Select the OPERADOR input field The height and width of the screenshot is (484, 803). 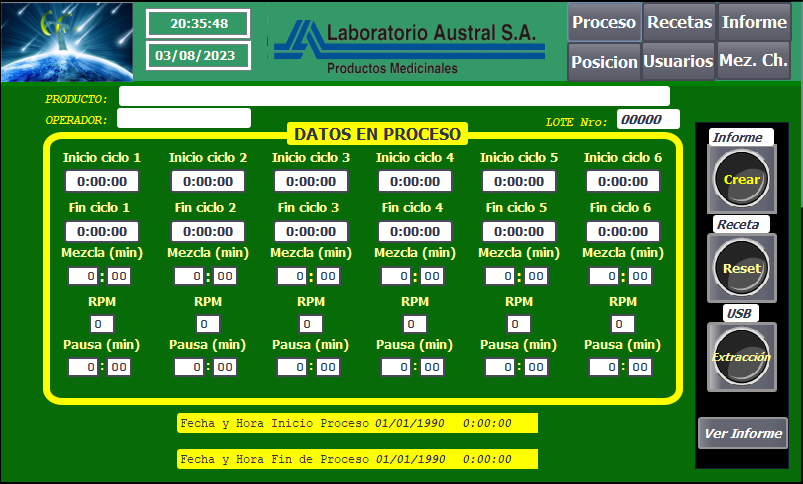(184, 119)
